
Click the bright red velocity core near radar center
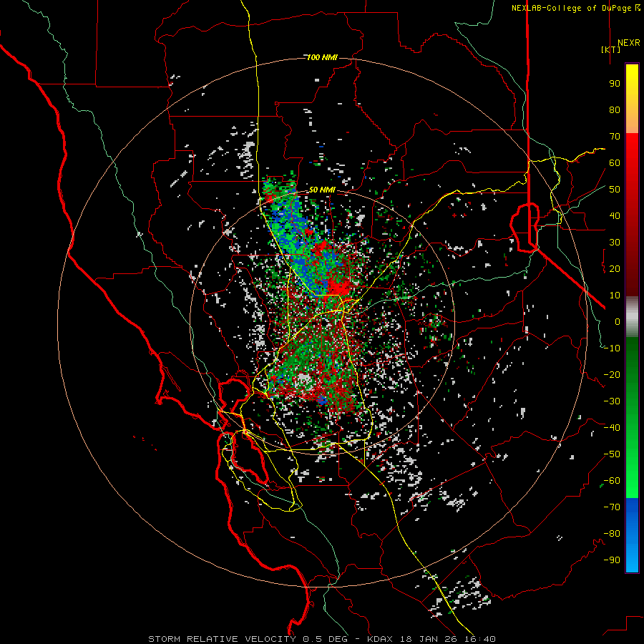tap(339, 287)
